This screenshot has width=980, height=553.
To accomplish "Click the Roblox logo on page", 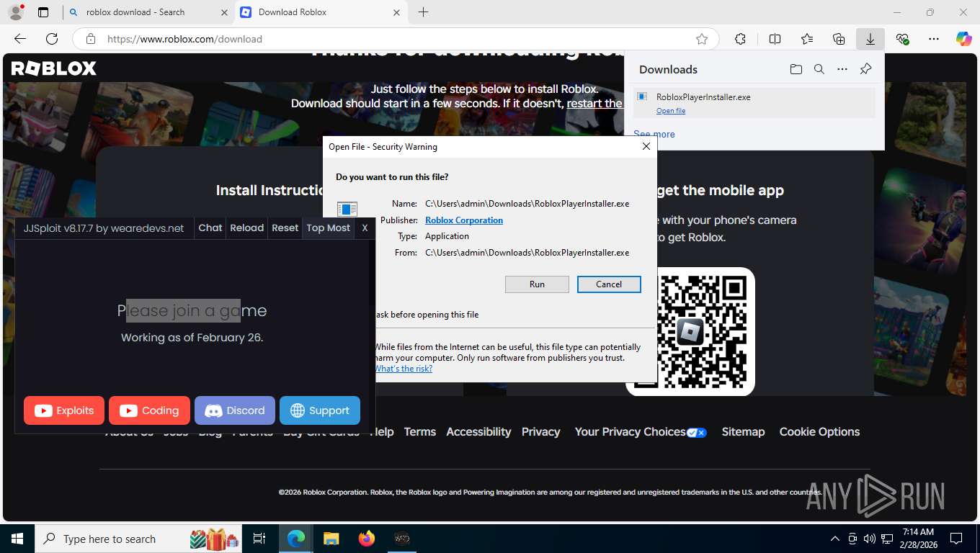I will [x=54, y=68].
